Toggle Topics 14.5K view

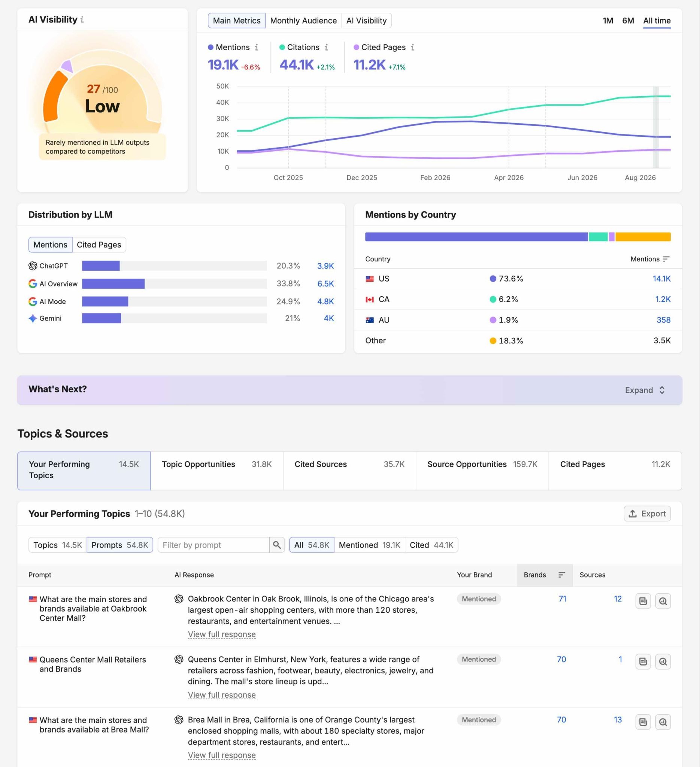pyautogui.click(x=58, y=545)
